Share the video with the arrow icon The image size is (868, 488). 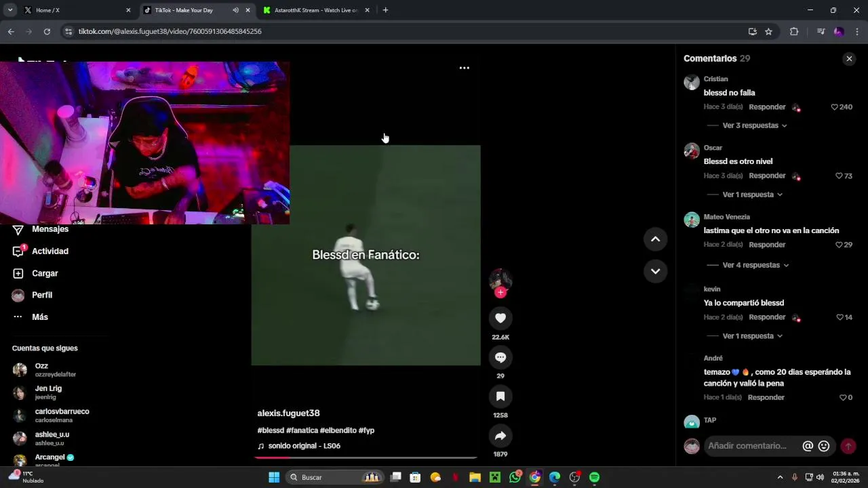[500, 436]
